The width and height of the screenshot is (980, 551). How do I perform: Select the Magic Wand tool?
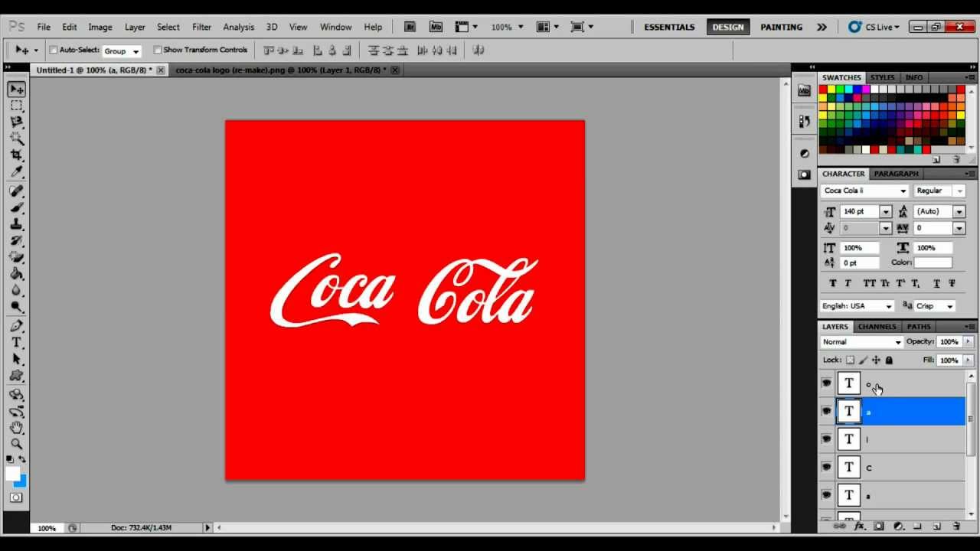pyautogui.click(x=17, y=139)
